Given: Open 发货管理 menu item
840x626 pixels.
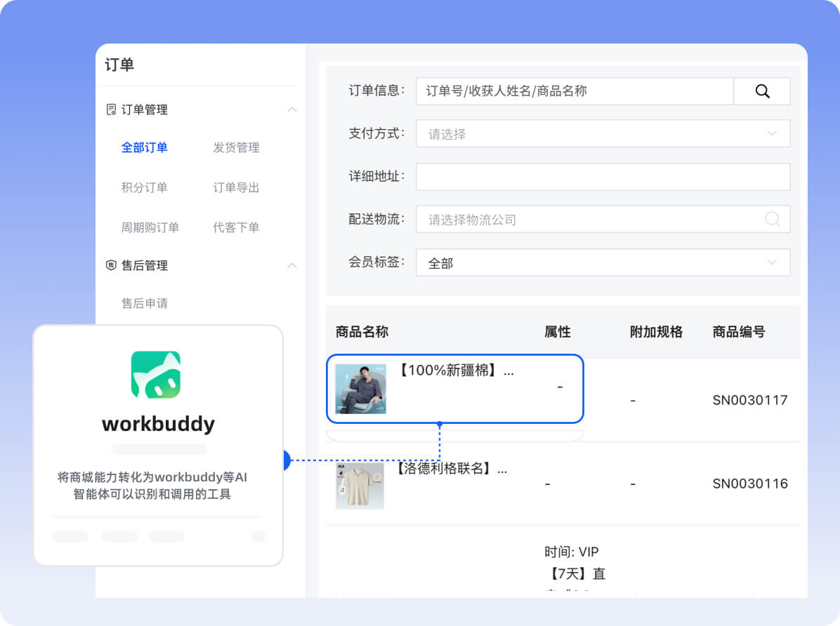Looking at the screenshot, I should pyautogui.click(x=236, y=147).
